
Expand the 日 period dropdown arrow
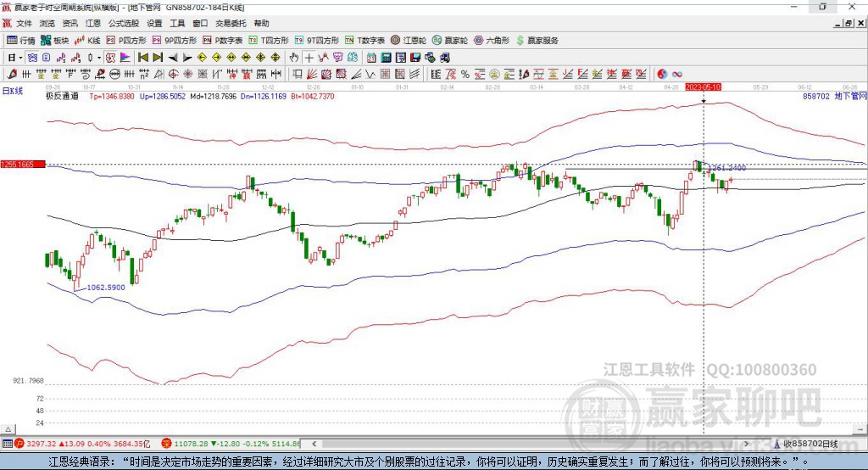[x=21, y=58]
